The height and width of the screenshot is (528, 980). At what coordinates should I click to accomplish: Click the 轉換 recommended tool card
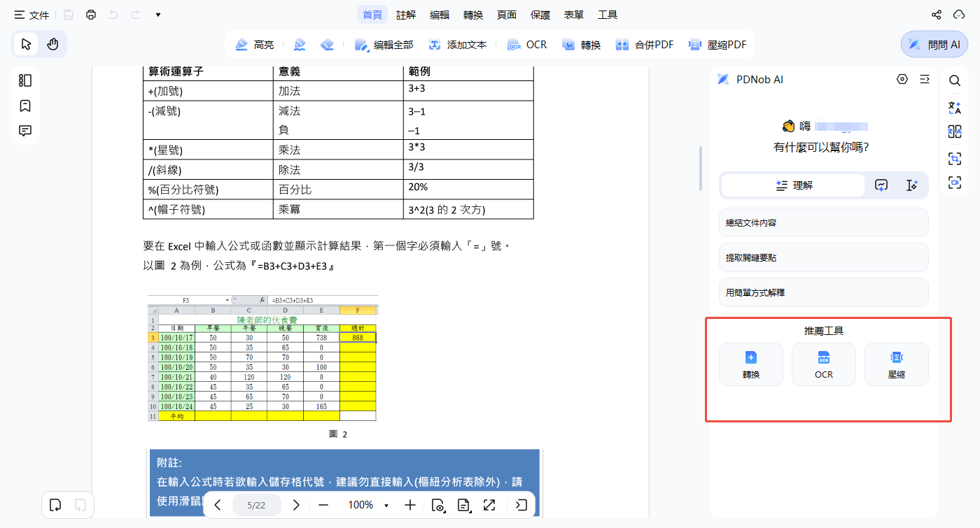[x=751, y=364]
